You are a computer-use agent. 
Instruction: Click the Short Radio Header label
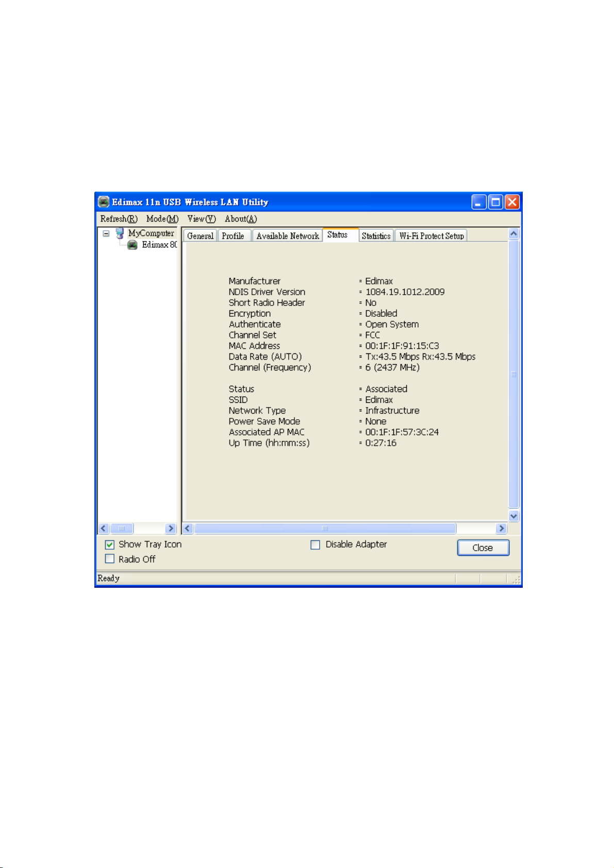(267, 302)
